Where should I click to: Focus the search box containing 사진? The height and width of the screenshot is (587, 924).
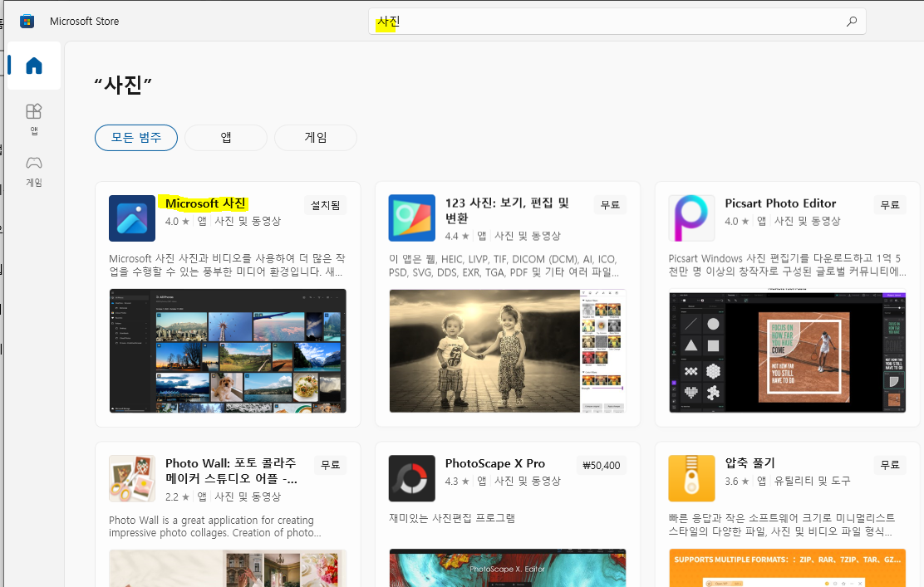[617, 22]
